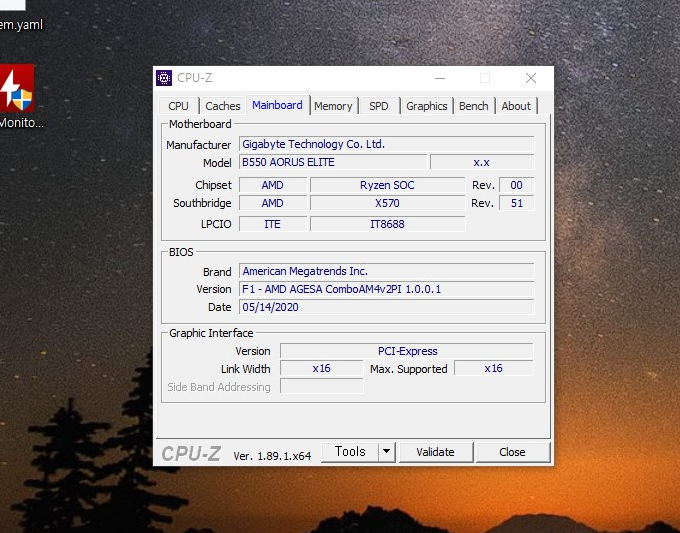The height and width of the screenshot is (533, 680).
Task: Go to the Memory tab
Action: pos(333,106)
